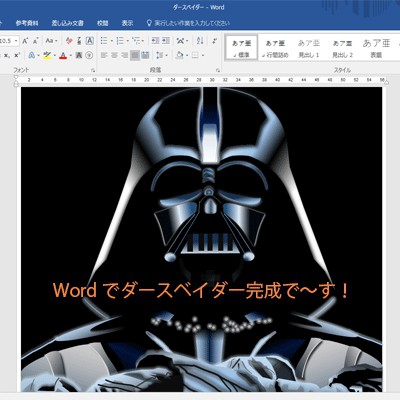Open the 参考資料 ribbon tab

[x=27, y=23]
